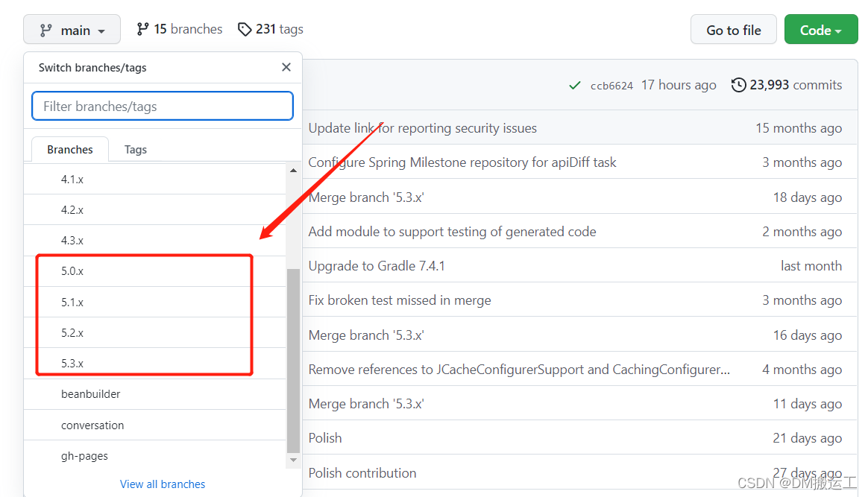Click the '21 days ago' timestamp
This screenshot has height=497, width=868.
point(808,438)
